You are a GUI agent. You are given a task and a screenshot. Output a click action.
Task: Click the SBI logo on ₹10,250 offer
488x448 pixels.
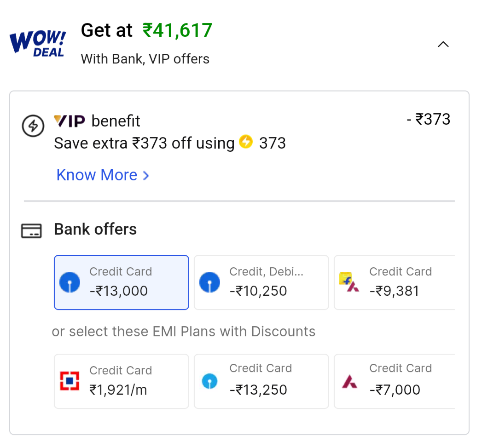coord(210,282)
